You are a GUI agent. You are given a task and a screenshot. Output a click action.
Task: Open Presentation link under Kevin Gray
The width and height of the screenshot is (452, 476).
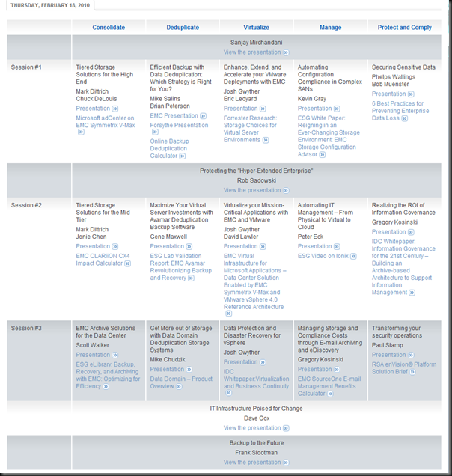coord(314,109)
